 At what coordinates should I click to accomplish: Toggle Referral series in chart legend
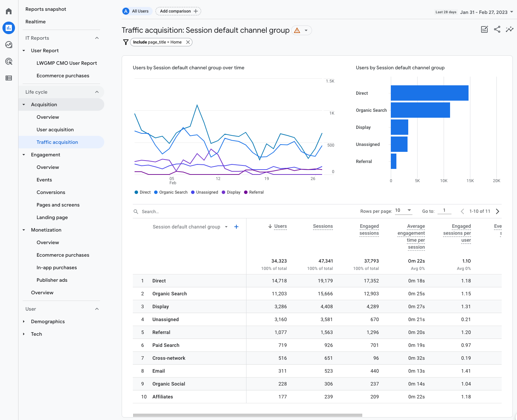click(x=254, y=192)
